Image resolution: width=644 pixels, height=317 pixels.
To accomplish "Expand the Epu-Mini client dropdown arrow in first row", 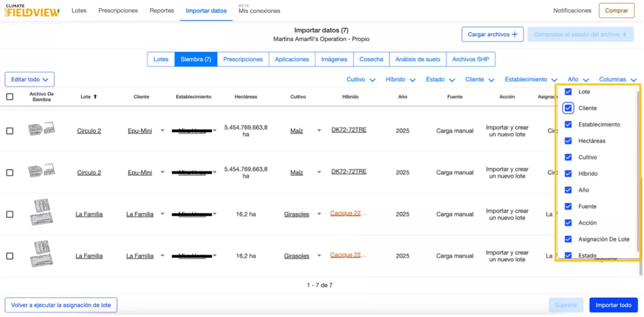I will click(x=163, y=131).
